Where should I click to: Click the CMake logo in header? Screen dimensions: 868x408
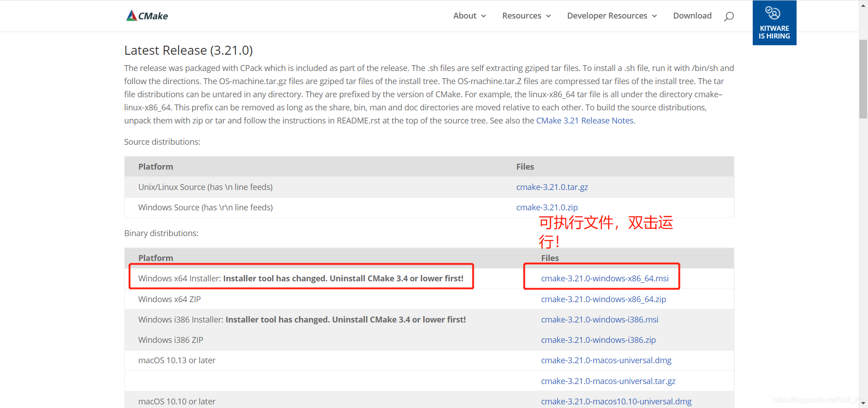click(x=147, y=16)
